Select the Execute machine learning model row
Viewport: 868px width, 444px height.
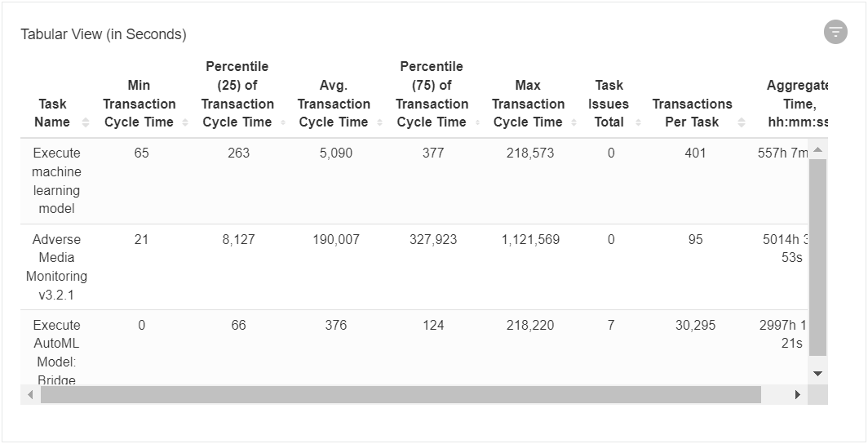[414, 181]
